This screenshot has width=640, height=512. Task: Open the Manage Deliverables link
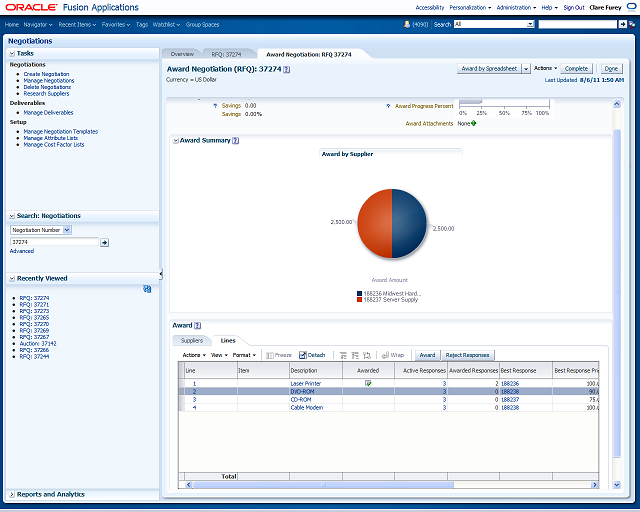click(48, 113)
